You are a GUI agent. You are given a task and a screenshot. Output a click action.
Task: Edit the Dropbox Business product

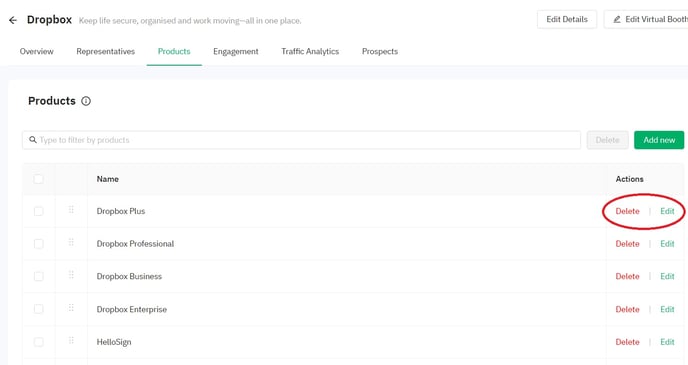tap(667, 276)
